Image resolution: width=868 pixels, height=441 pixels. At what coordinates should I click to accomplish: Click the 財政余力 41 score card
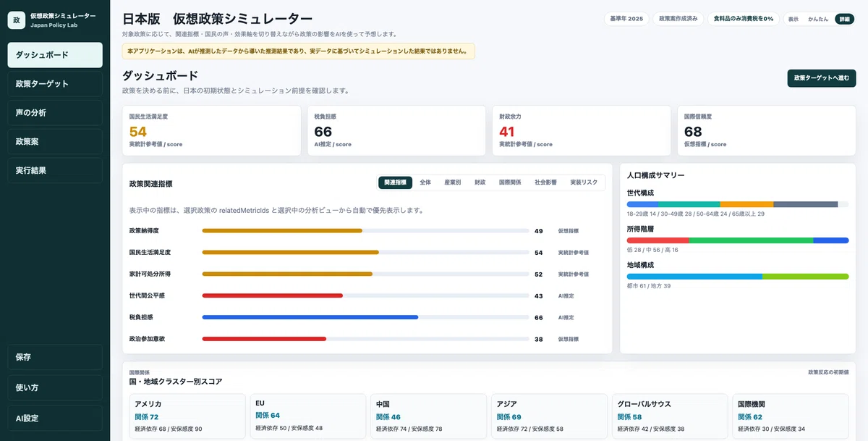point(582,130)
